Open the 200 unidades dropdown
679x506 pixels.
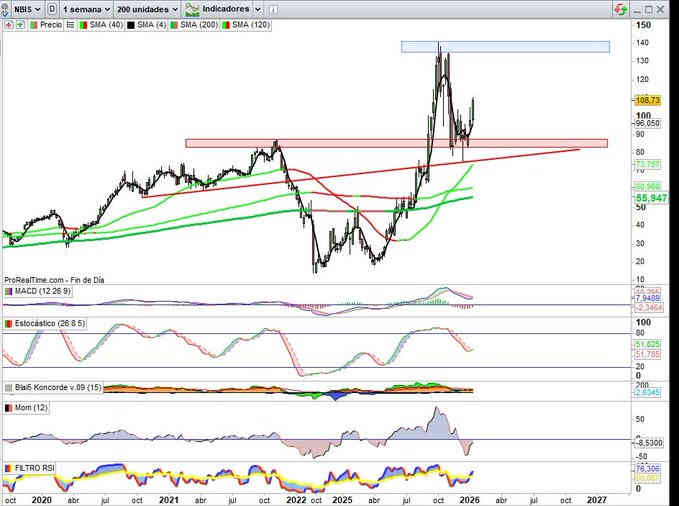(x=146, y=8)
